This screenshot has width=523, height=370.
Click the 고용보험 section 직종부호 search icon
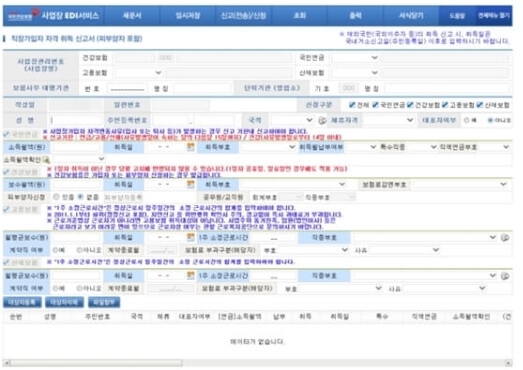coord(505,238)
